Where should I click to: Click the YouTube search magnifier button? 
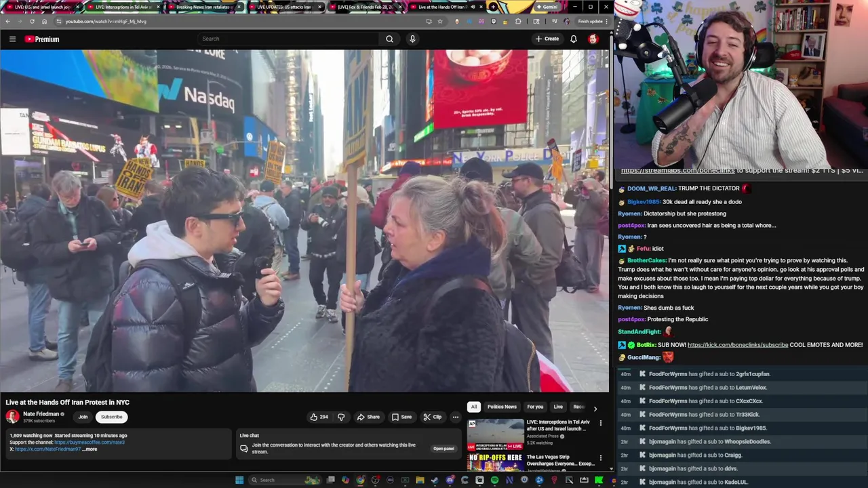389,39
